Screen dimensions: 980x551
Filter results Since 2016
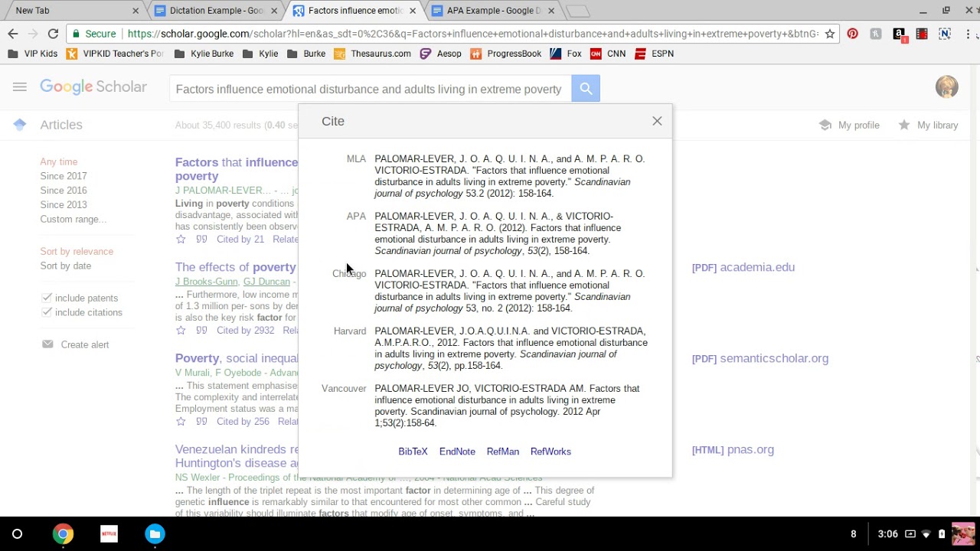click(64, 191)
